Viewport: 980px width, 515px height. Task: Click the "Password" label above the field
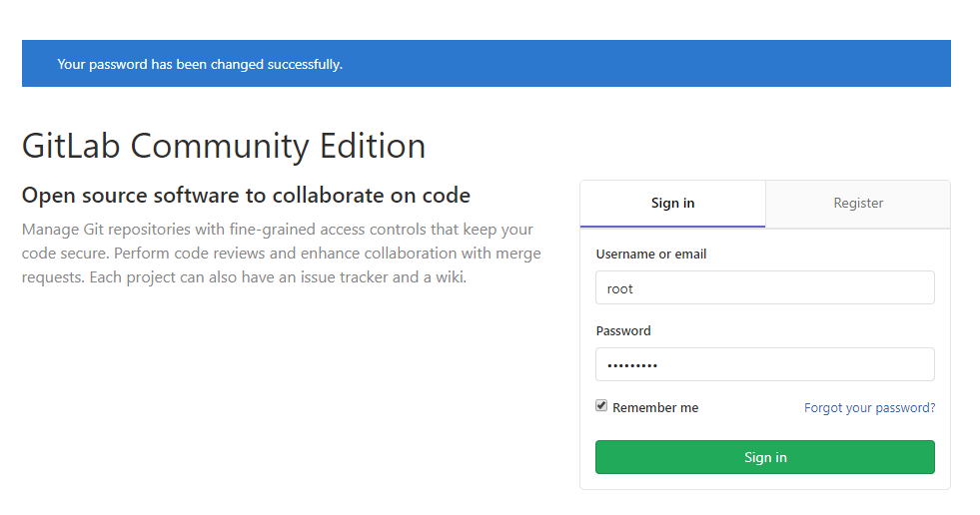(623, 331)
